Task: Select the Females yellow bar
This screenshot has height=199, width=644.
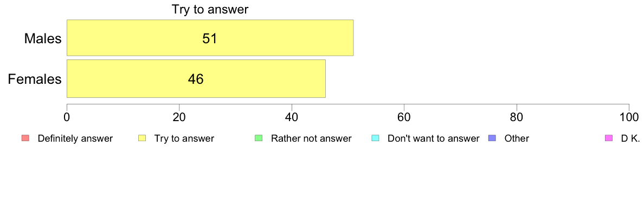Action: (196, 78)
